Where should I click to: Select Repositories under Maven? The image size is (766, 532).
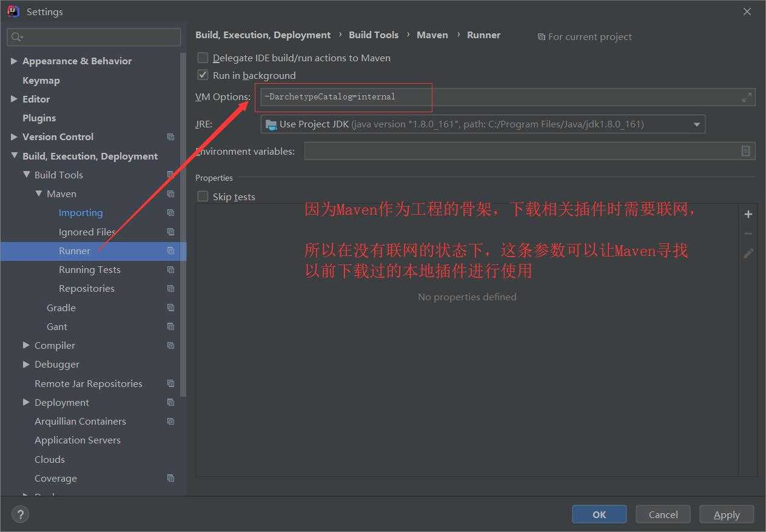pyautogui.click(x=87, y=288)
